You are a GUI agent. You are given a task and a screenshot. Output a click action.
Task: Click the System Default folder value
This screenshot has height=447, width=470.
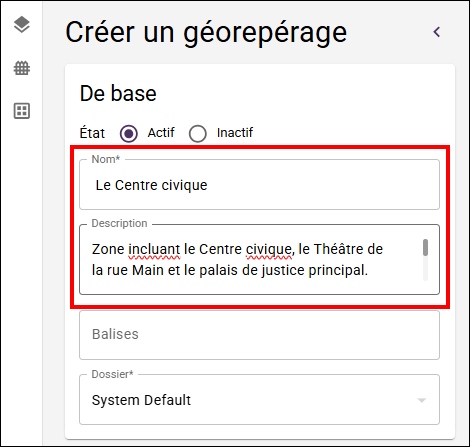tap(141, 400)
